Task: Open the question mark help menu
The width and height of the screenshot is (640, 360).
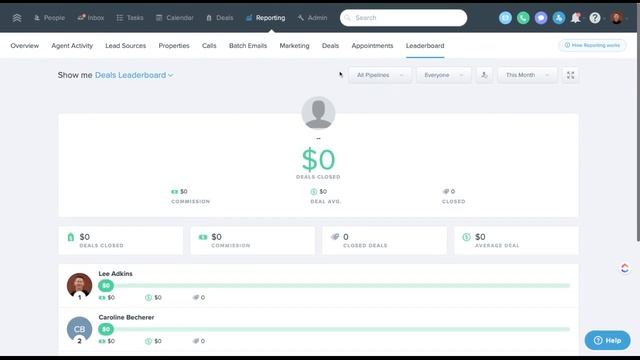Action: coord(595,18)
